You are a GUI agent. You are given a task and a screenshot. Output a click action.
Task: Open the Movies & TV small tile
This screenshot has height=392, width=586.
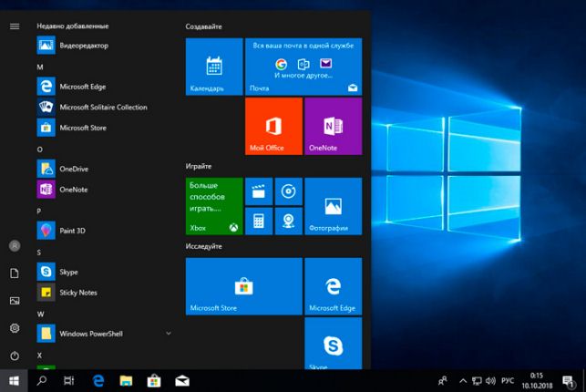click(259, 191)
